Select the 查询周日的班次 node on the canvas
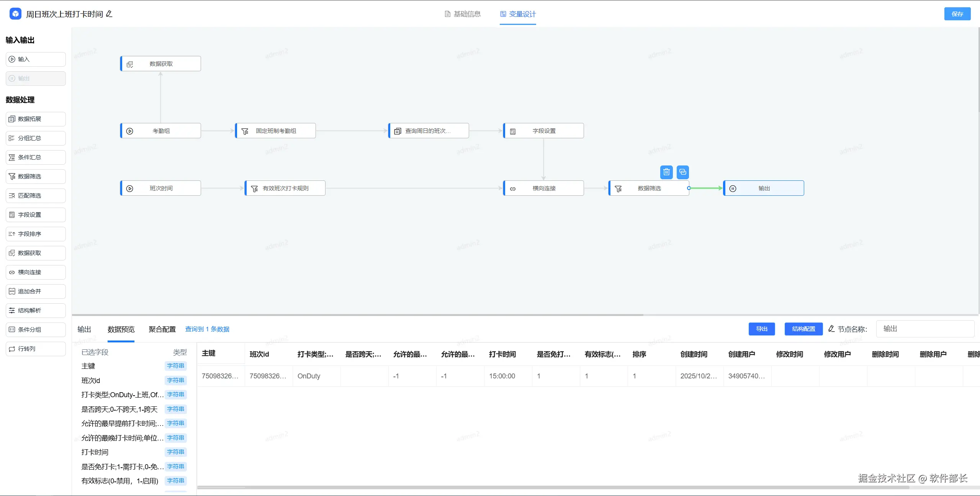The height and width of the screenshot is (496, 980). (428, 131)
